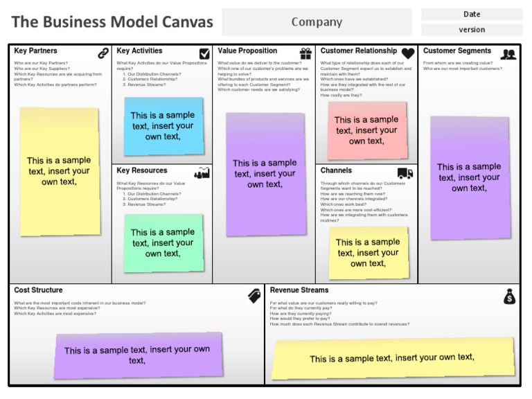The width and height of the screenshot is (532, 399).
Task: Click the pink Customer Relationship sticky note
Action: tap(366, 130)
